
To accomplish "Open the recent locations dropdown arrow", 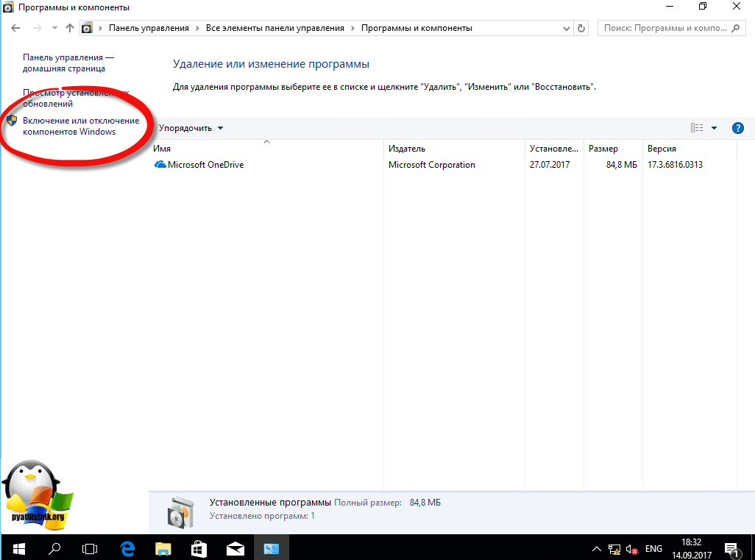I will click(x=54, y=28).
